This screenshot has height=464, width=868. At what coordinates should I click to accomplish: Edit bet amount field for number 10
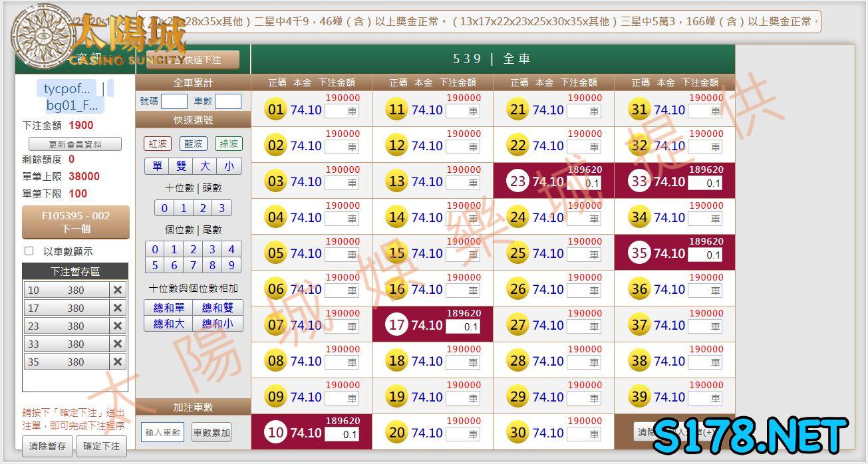coord(342,435)
